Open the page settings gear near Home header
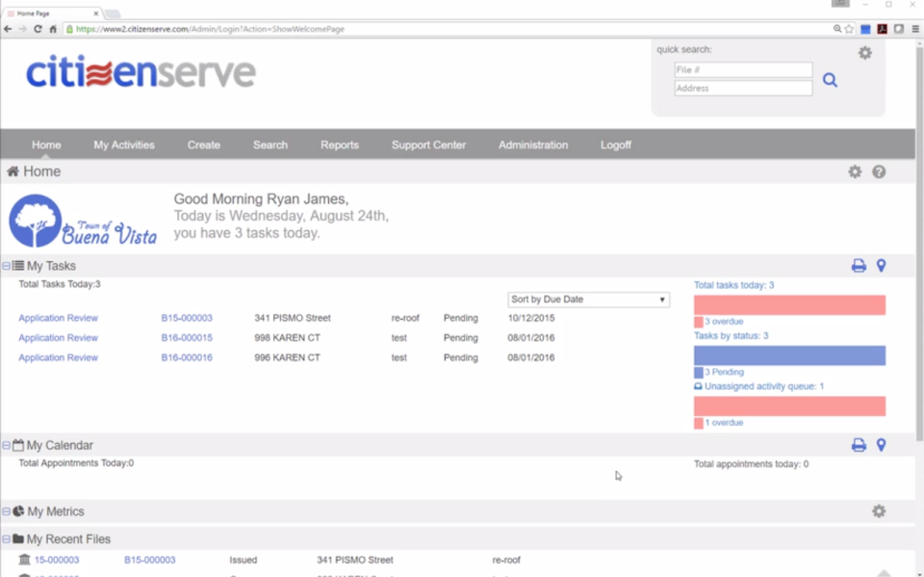Image resolution: width=924 pixels, height=577 pixels. click(854, 171)
